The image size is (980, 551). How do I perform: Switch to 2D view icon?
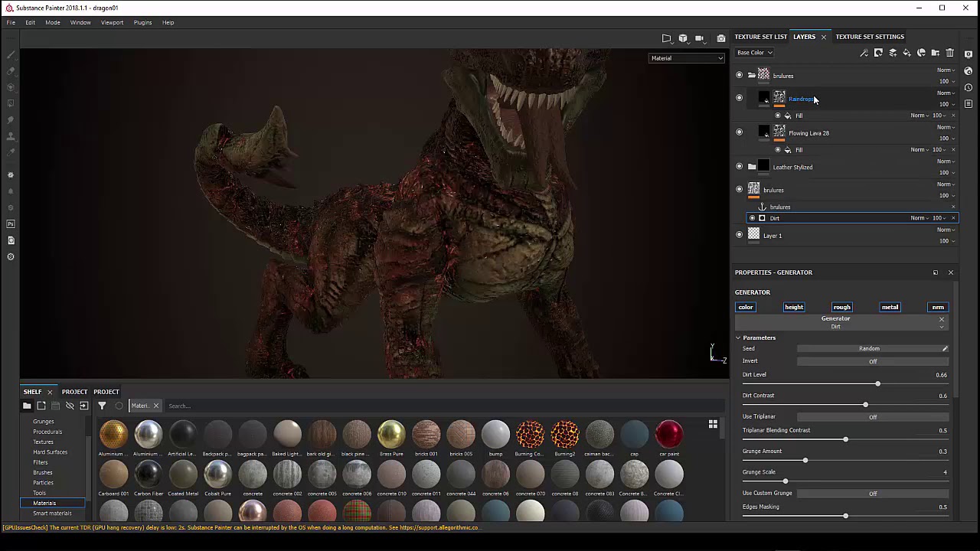coord(666,38)
